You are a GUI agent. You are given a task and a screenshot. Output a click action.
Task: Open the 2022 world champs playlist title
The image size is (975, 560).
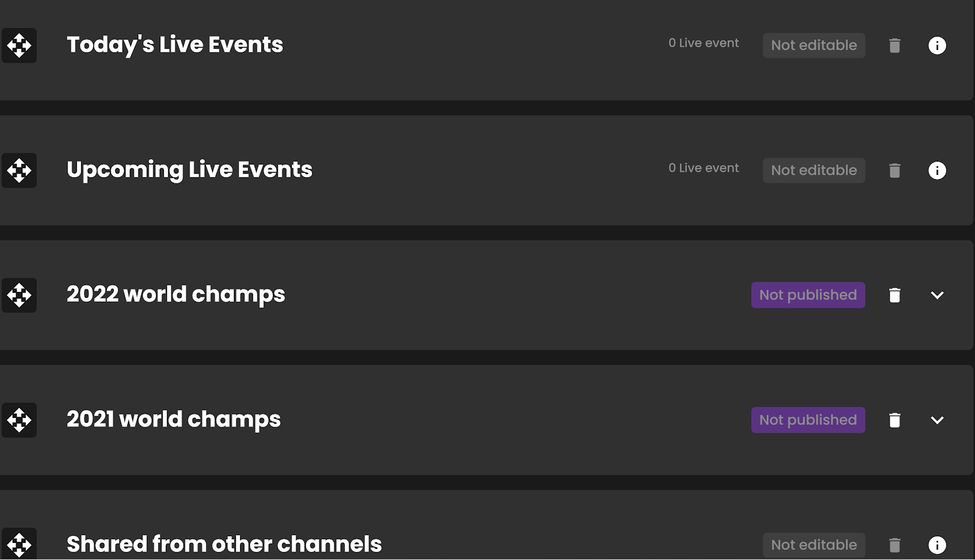(175, 295)
